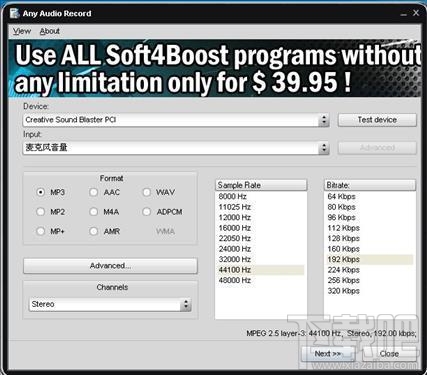427x375 pixels.
Task: Open the View menu
Action: point(22,31)
